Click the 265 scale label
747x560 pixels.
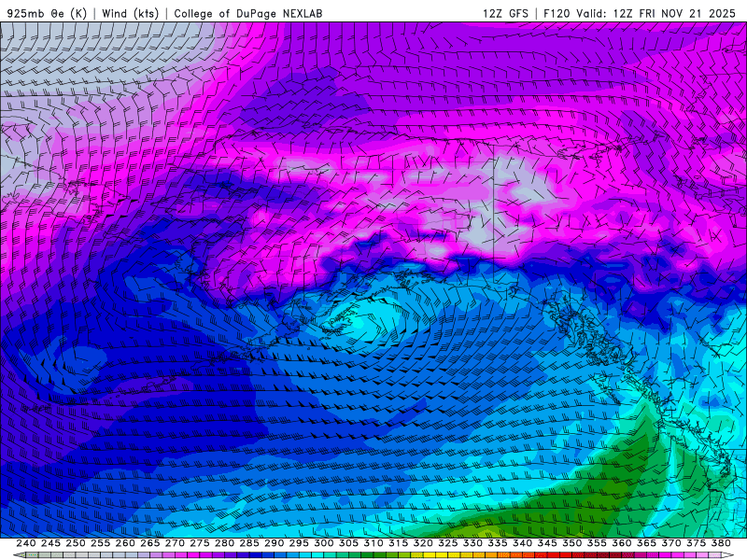point(149,543)
